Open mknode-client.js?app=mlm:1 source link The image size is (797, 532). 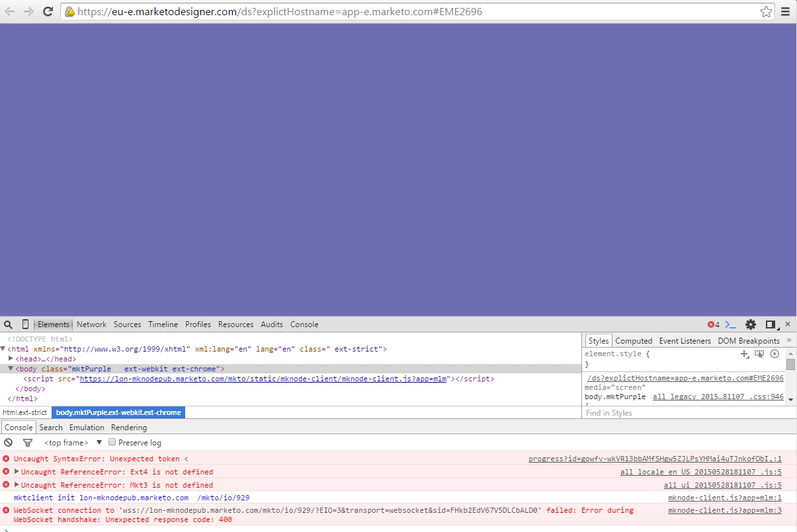[x=725, y=498]
